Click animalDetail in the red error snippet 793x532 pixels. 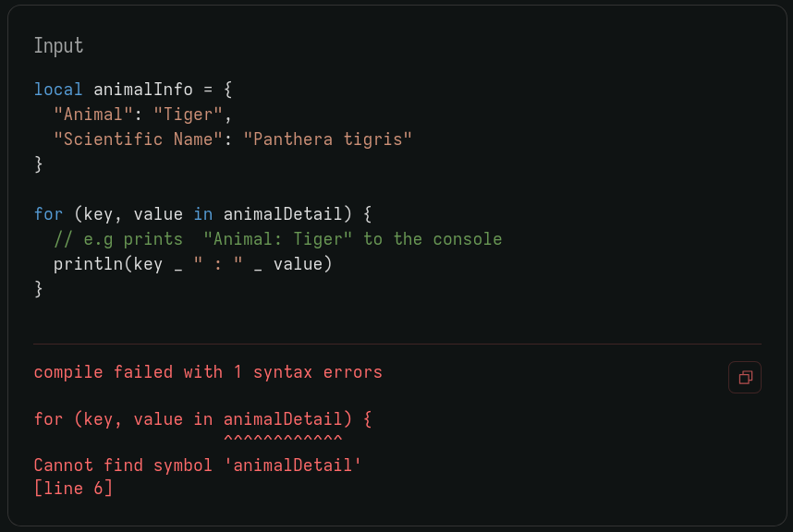[283, 418]
